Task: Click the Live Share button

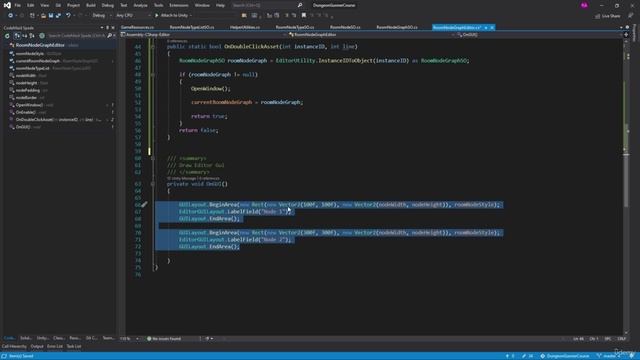Action: (x=607, y=16)
